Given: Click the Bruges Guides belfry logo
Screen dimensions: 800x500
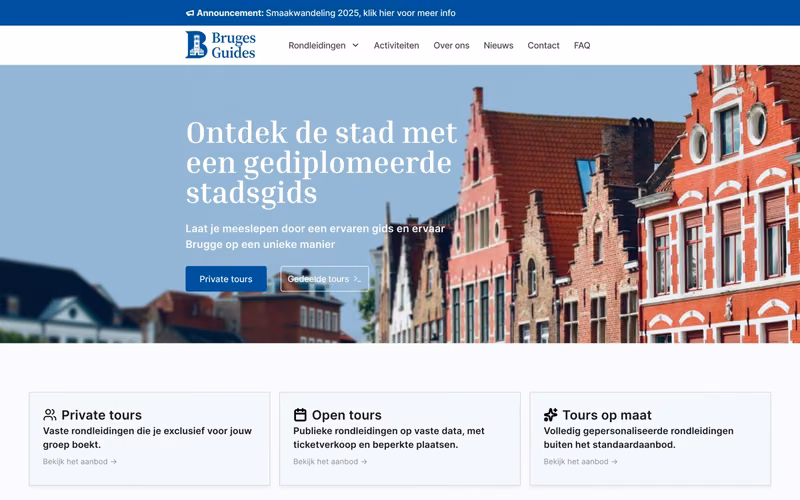Looking at the screenshot, I should 196,45.
